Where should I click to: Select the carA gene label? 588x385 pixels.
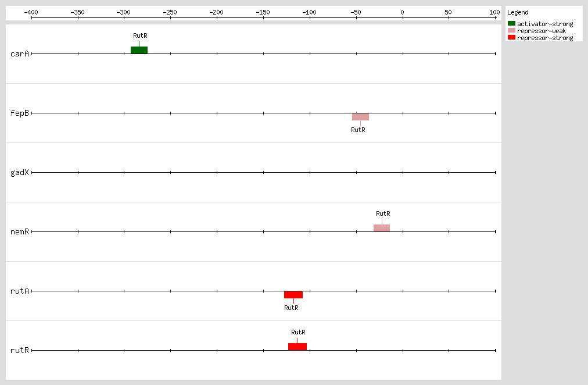[20, 54]
